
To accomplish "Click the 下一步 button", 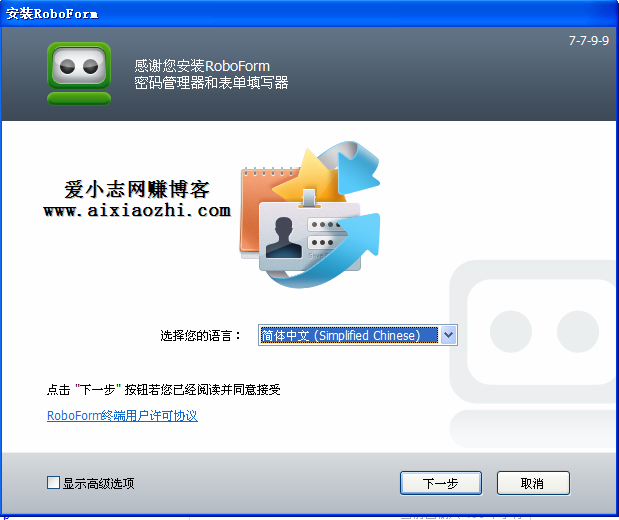I will pyautogui.click(x=441, y=483).
